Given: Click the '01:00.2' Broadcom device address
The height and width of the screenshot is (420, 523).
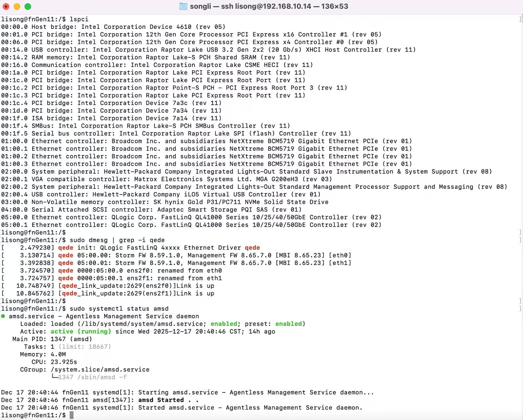Looking at the screenshot, I should coord(14,156).
